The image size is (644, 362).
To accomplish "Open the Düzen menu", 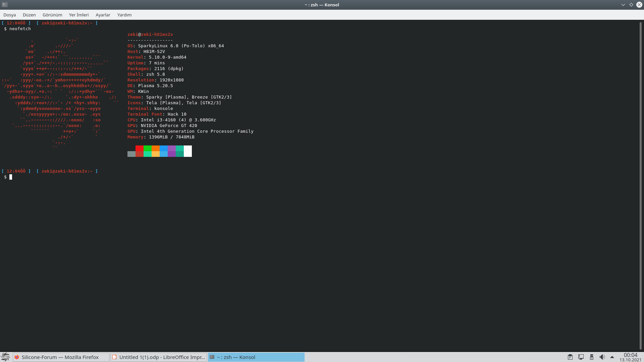I will tap(29, 15).
